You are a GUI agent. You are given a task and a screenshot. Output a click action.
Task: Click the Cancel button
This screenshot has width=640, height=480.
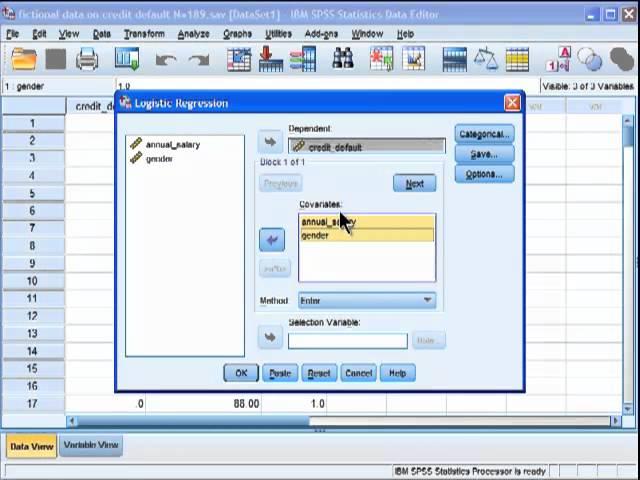[x=358, y=373]
